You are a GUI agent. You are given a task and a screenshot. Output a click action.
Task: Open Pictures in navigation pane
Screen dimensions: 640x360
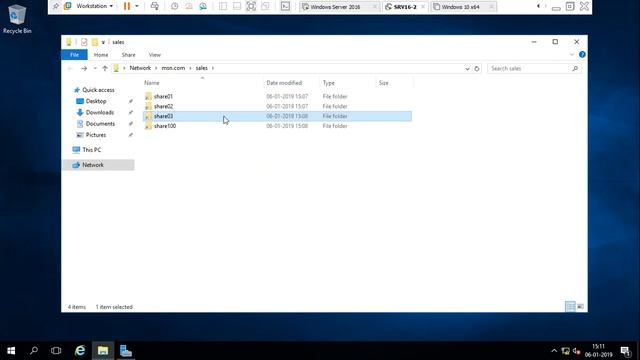pyautogui.click(x=96, y=135)
